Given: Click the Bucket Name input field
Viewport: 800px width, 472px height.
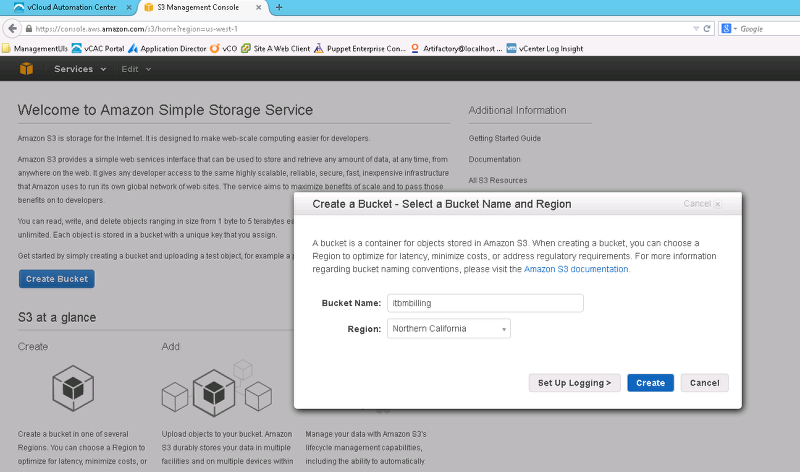Looking at the screenshot, I should click(485, 303).
